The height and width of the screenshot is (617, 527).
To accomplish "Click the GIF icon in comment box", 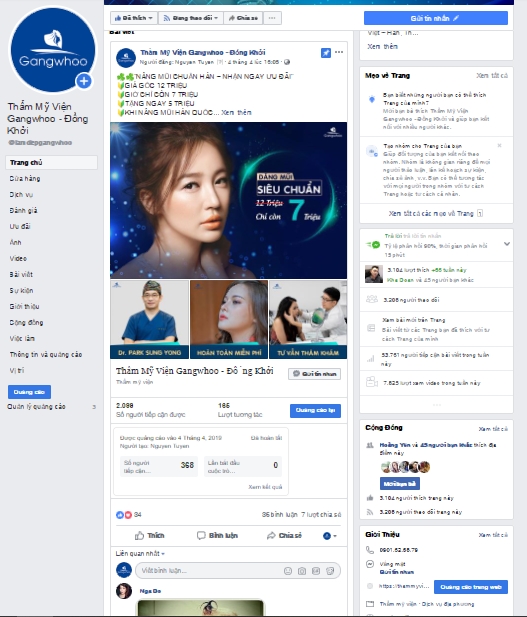I will tap(316, 571).
